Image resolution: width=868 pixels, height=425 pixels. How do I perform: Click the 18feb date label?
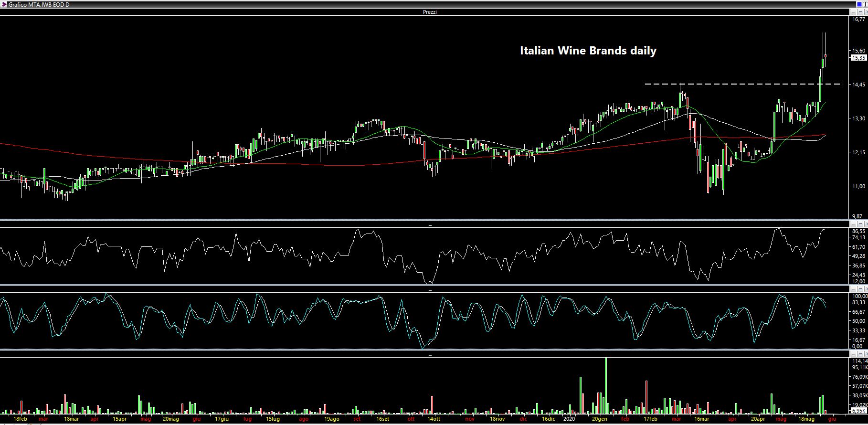pos(21,419)
